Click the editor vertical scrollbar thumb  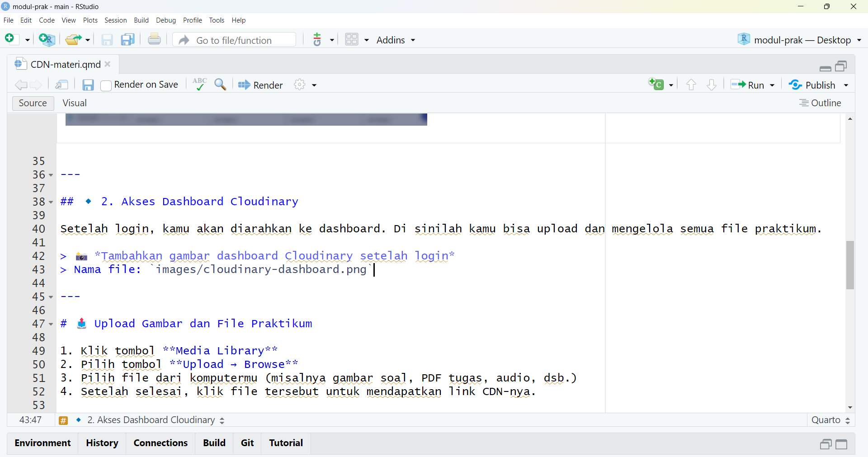click(850, 265)
